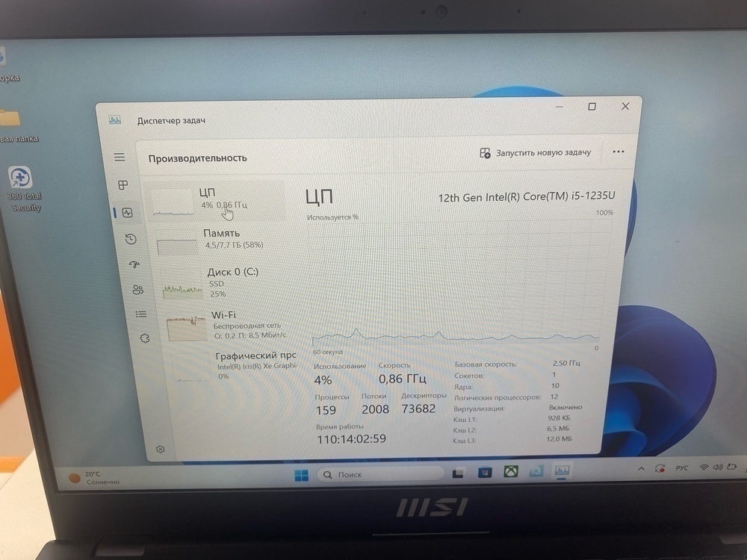
Task: Open the 360 Total Security desktop shortcut
Action: (23, 189)
